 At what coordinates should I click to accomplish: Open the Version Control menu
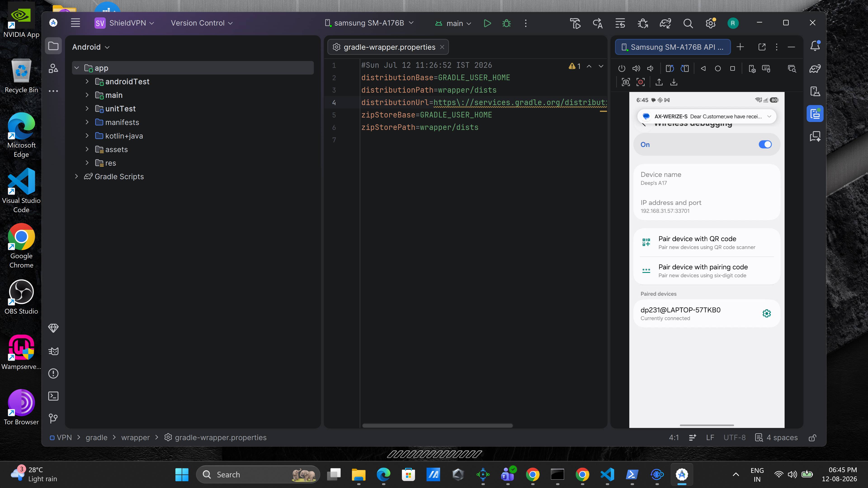coord(201,23)
